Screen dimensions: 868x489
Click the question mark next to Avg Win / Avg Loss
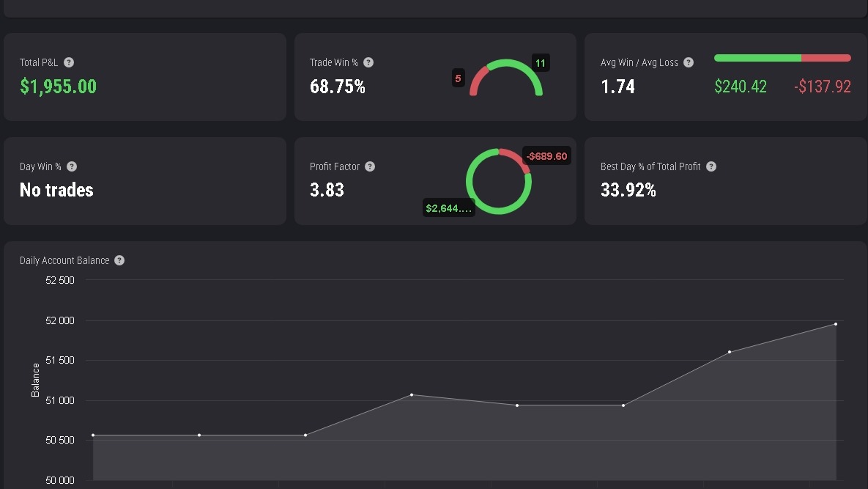688,62
